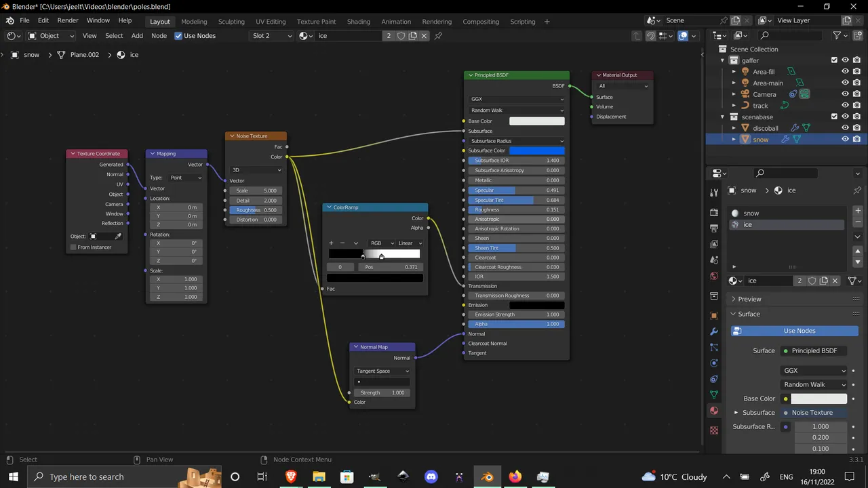Screen dimensions: 868x488
Task: Switch to the Shading workspace tab
Action: (x=359, y=21)
